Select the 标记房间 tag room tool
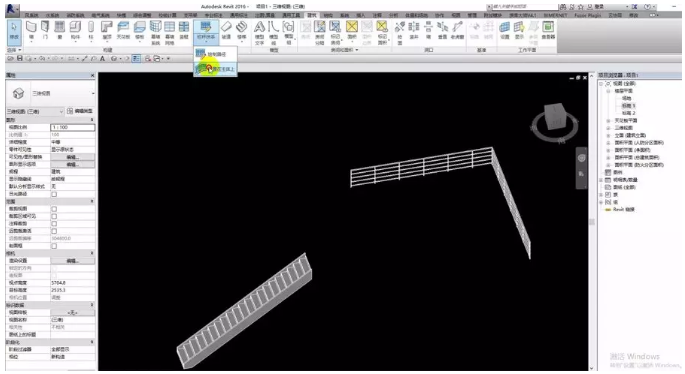 [335, 33]
